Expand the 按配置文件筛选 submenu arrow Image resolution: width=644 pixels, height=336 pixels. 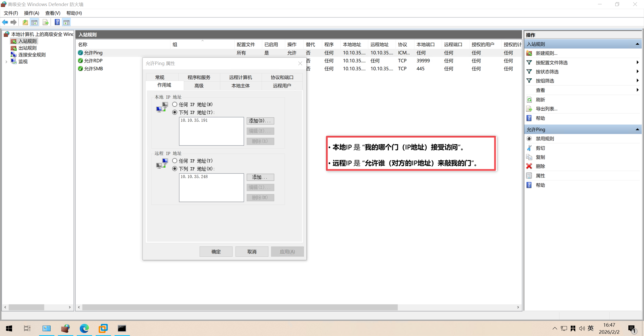click(x=637, y=63)
